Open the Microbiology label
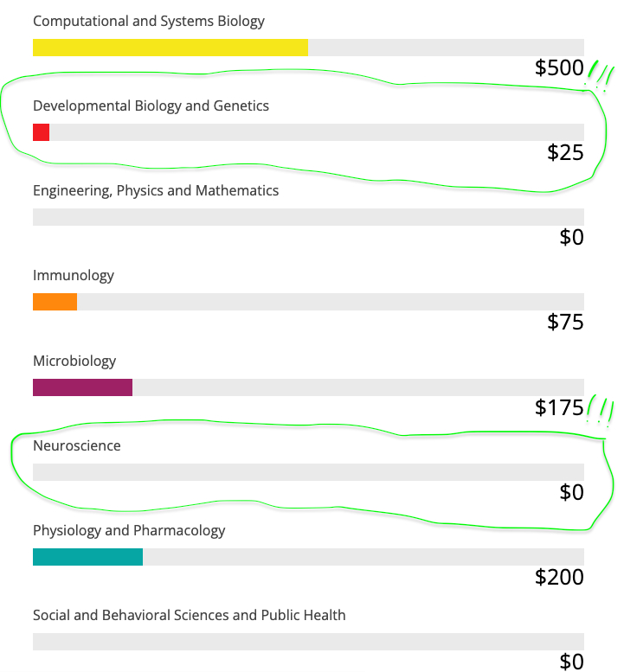The image size is (624, 672). 74,361
